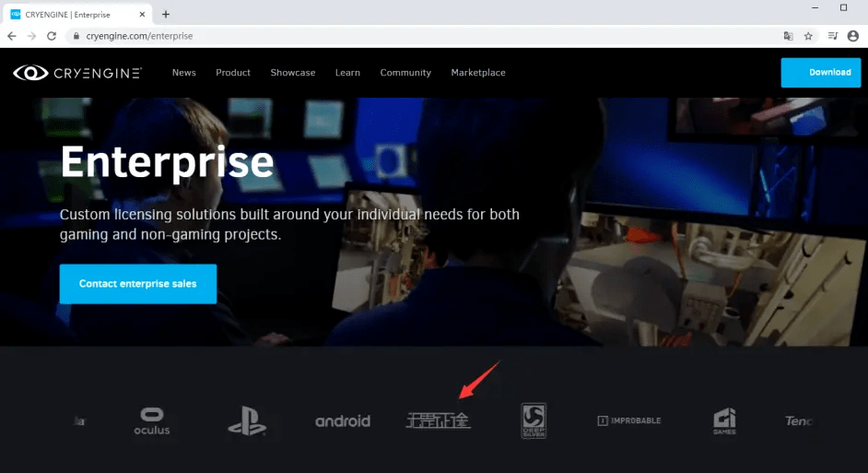The width and height of the screenshot is (868, 473).
Task: Click the partially visible Tencent logo
Action: point(798,421)
